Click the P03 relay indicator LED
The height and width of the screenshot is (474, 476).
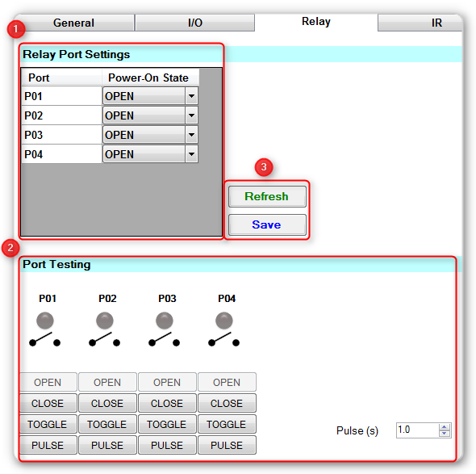click(165, 321)
